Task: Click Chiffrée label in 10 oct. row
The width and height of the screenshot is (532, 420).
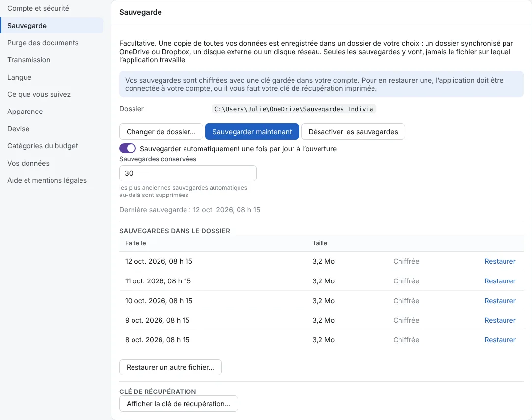Action: point(406,301)
